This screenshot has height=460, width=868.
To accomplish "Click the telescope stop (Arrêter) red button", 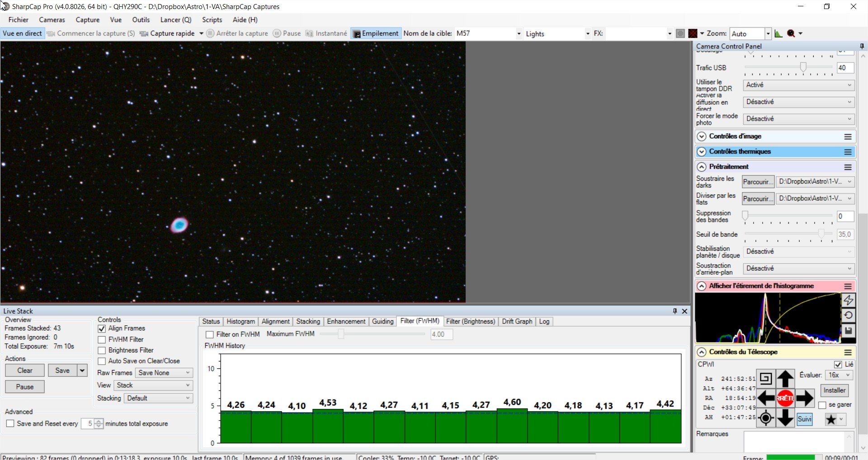I will [x=785, y=398].
